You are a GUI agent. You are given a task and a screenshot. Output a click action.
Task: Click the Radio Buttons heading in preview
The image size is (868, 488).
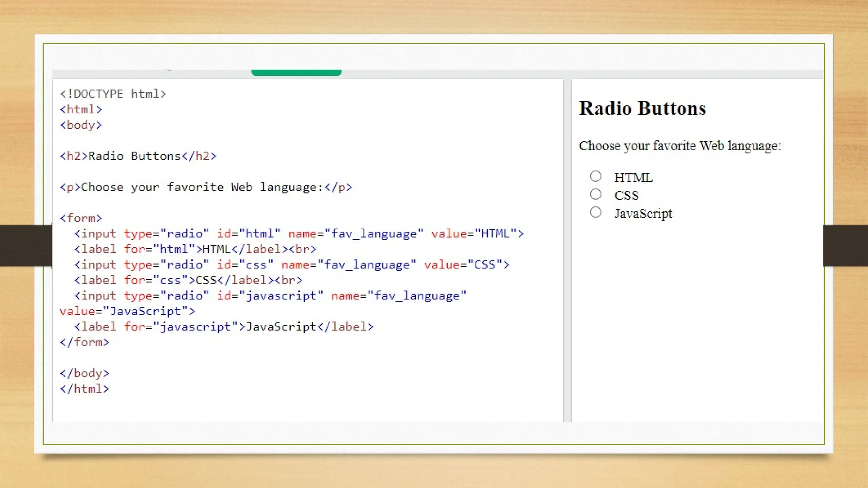point(643,108)
